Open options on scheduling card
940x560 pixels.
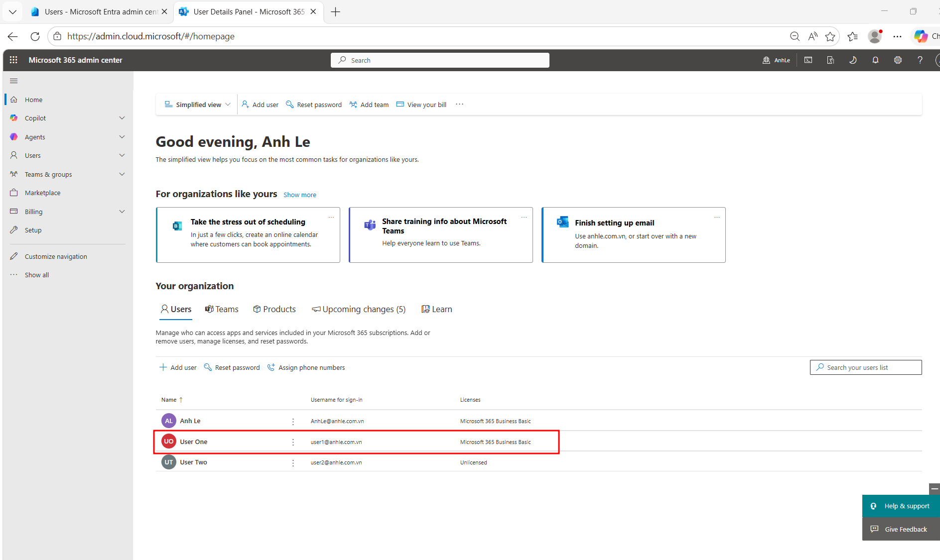(x=331, y=217)
